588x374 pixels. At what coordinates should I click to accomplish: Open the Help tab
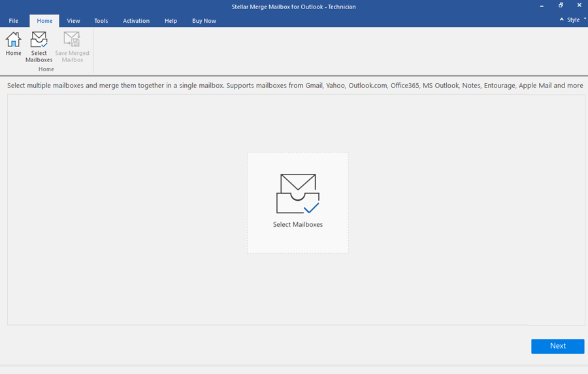point(171,21)
